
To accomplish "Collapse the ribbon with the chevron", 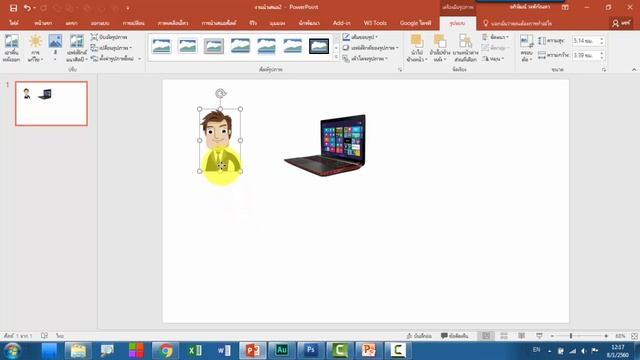I will tap(634, 70).
